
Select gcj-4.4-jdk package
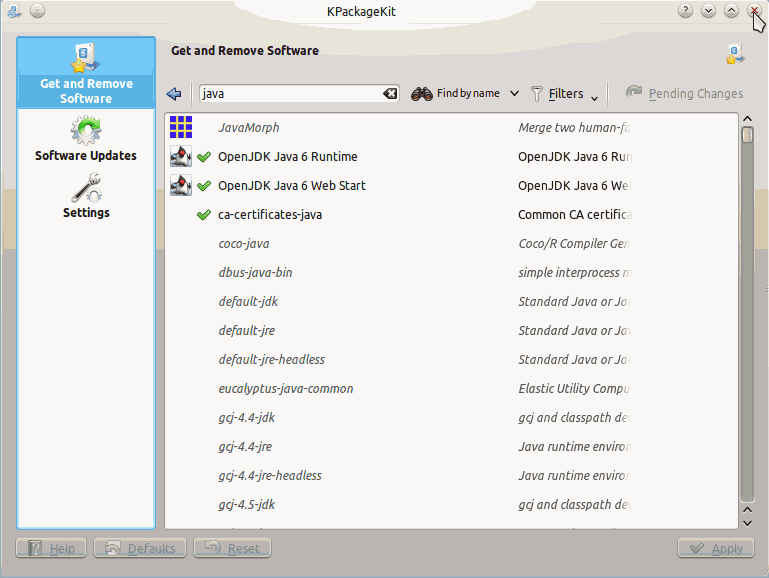247,417
